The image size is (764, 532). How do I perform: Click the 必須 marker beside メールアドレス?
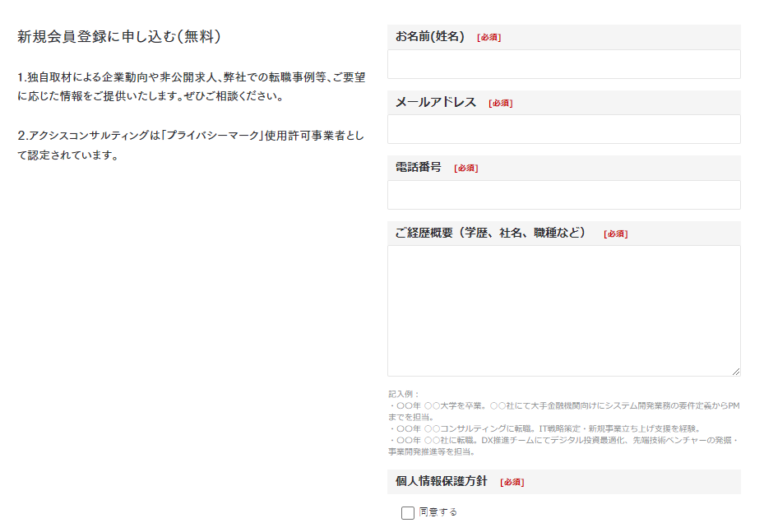coord(500,104)
